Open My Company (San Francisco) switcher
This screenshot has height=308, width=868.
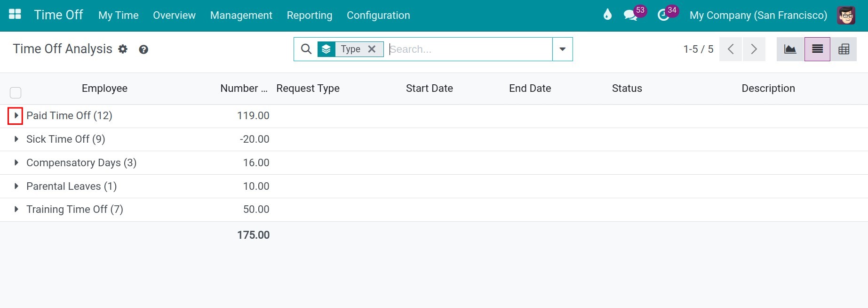point(758,15)
